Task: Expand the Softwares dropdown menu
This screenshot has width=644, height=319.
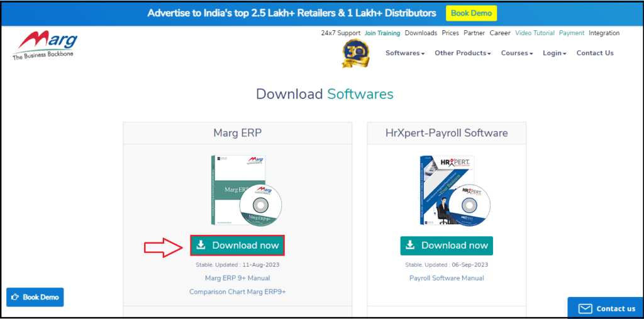Action: (x=405, y=53)
